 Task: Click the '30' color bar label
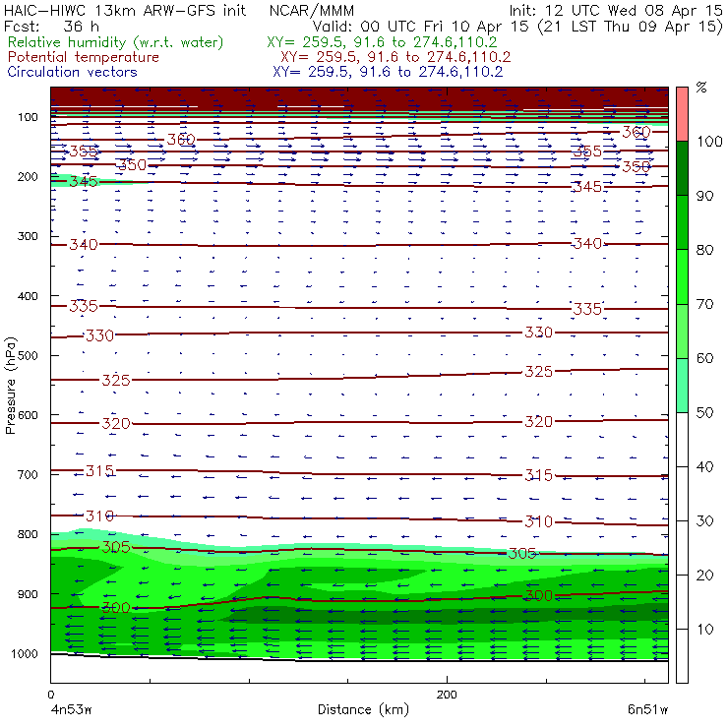pyautogui.click(x=705, y=521)
